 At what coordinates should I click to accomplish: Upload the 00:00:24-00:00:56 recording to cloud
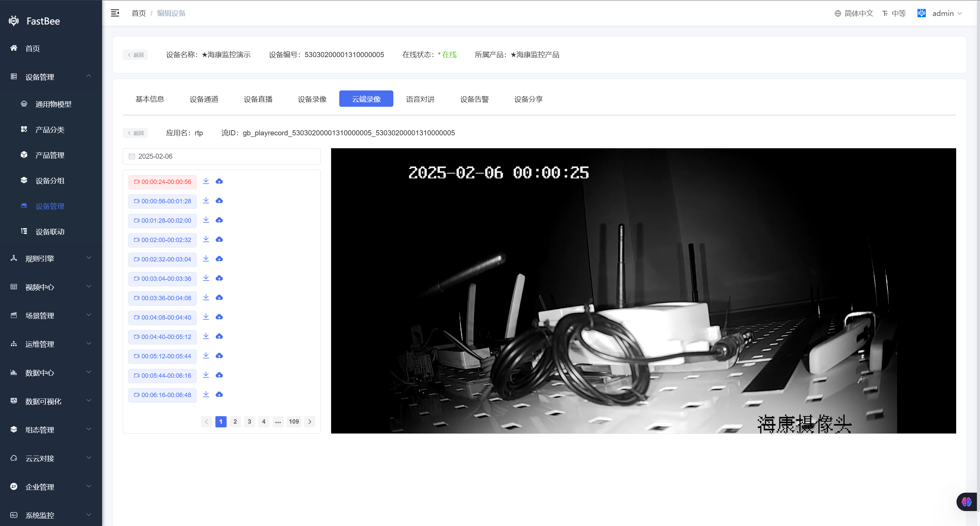219,181
